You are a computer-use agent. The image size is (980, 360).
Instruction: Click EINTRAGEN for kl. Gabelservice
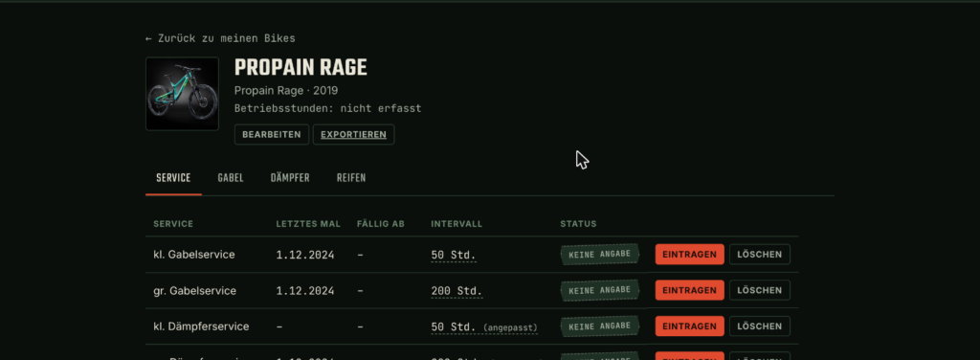pos(689,255)
